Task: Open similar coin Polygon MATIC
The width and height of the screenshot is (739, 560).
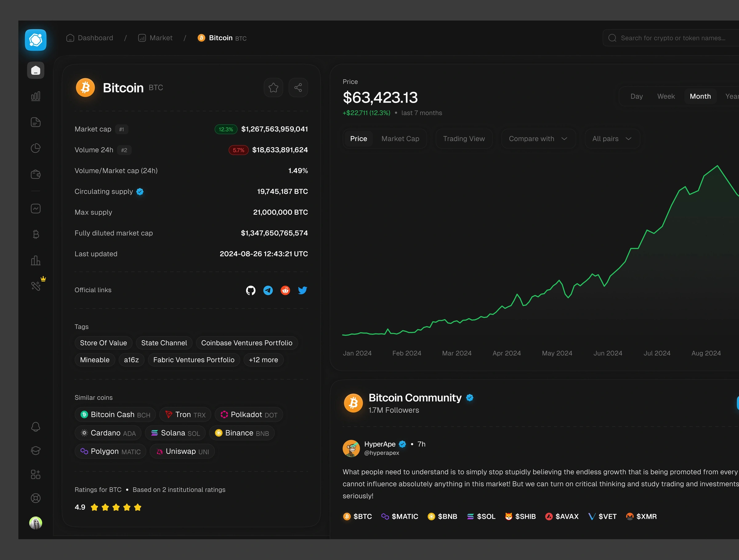Action: [111, 451]
